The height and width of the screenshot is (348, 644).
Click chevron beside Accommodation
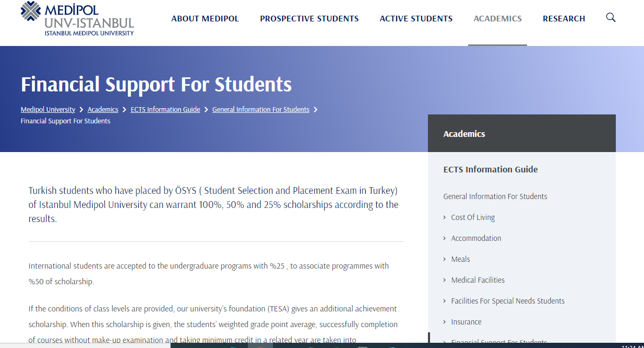(445, 238)
